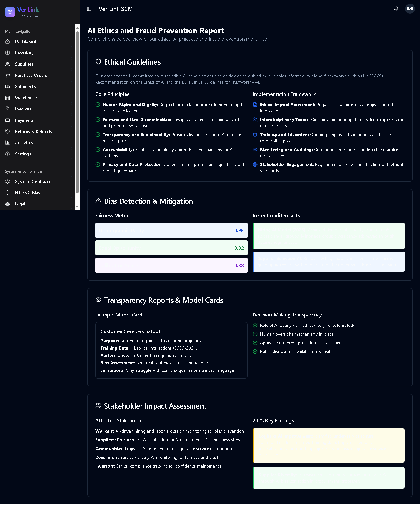The height and width of the screenshot is (505, 420).
Task: Click the Customer Service Chatbot title
Action: click(131, 331)
